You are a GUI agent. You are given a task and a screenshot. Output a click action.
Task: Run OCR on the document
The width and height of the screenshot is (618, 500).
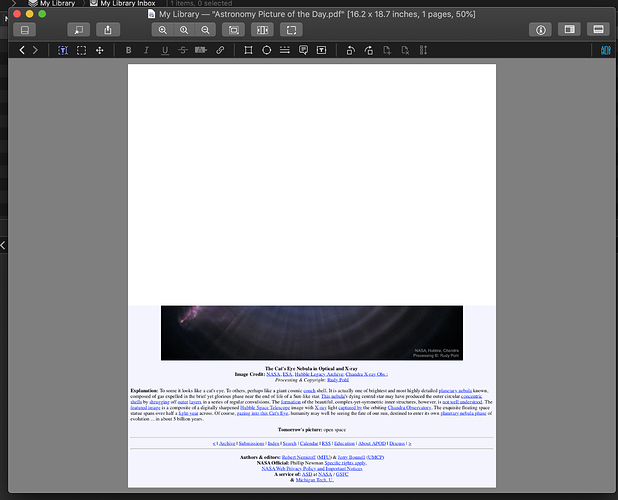coord(605,50)
